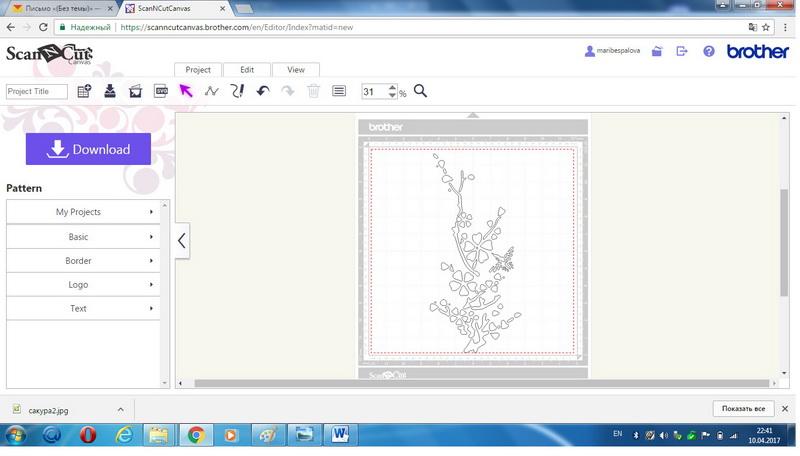
Task: Open the Edit tab
Action: pos(247,69)
